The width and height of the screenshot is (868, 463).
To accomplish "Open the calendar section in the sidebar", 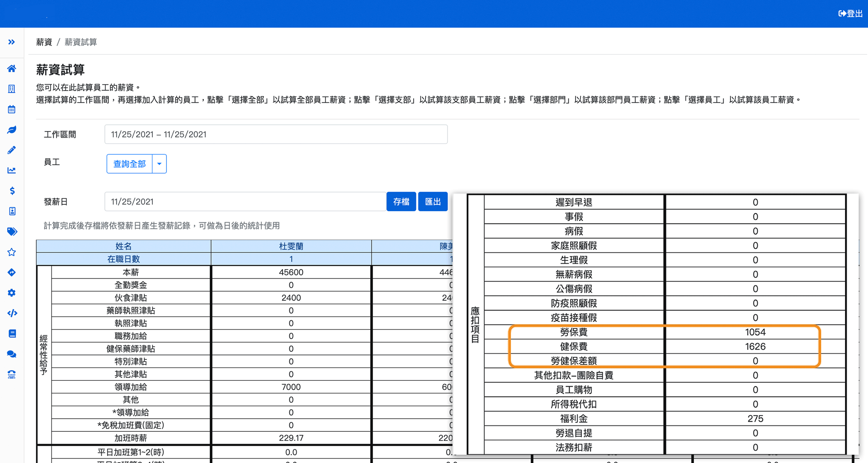I will click(11, 109).
